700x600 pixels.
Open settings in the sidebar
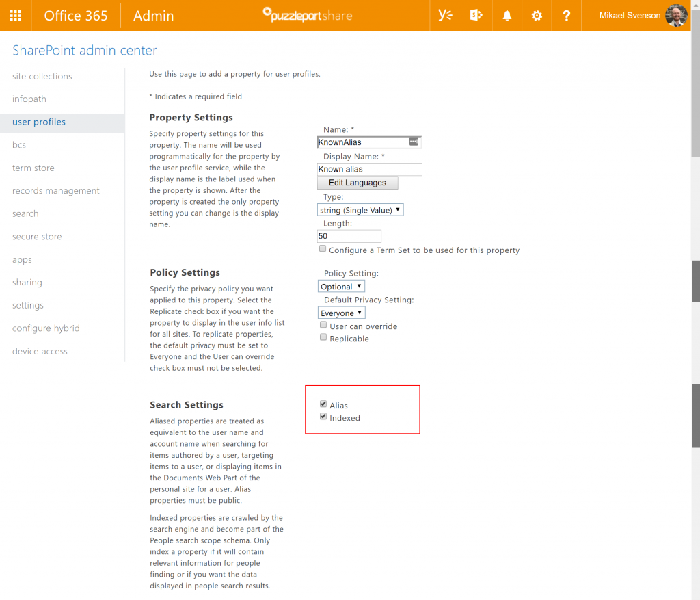(x=27, y=306)
